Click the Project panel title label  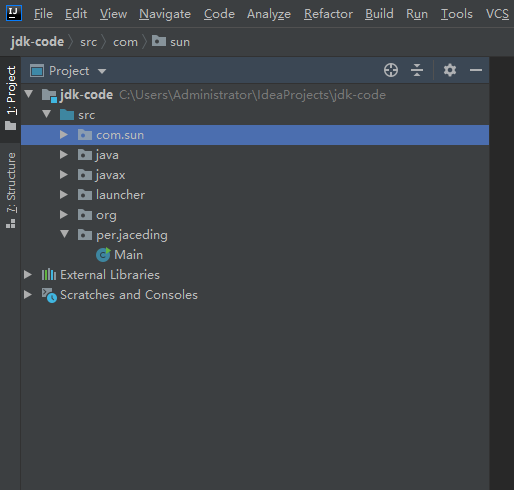69,71
